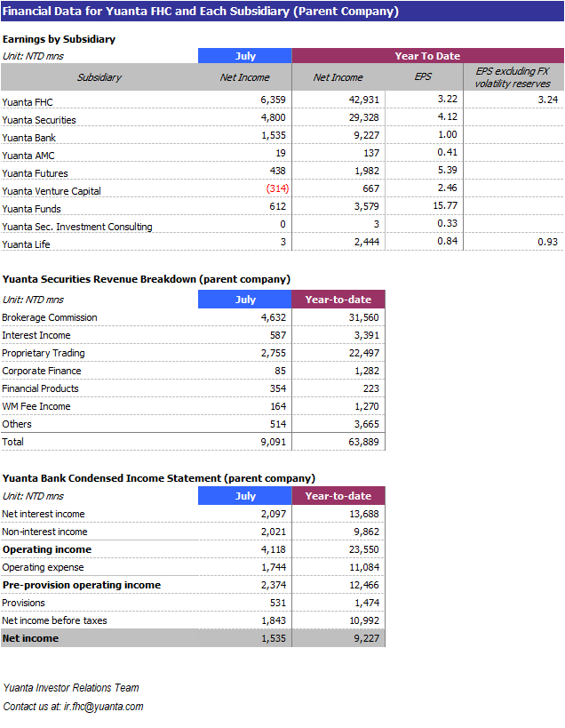The width and height of the screenshot is (565, 728).
Task: Select Venture Capital year-to-date value 667
Action: [371, 189]
